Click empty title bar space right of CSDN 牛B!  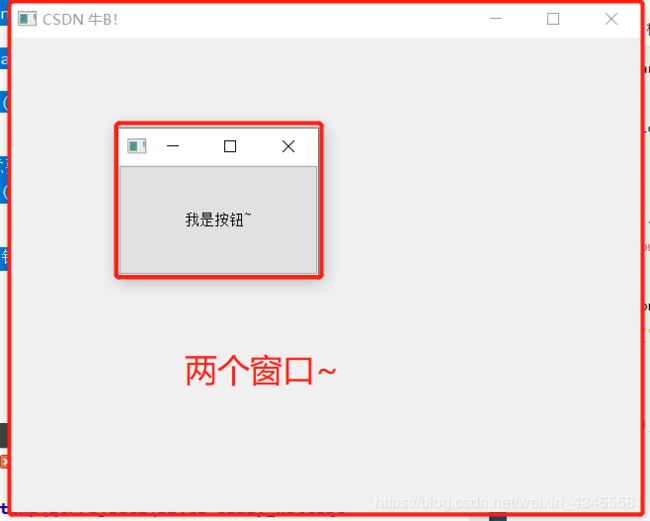pos(300,19)
